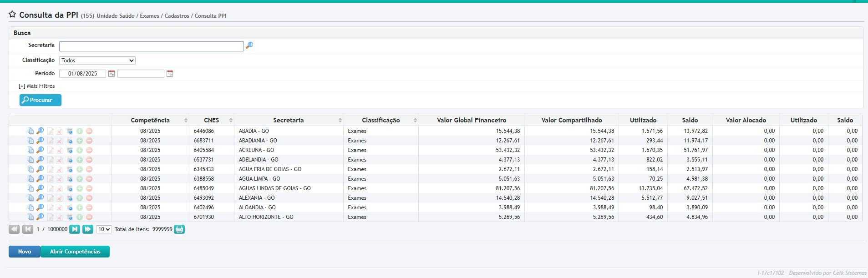Expand the Mais Filtros section

click(x=37, y=86)
